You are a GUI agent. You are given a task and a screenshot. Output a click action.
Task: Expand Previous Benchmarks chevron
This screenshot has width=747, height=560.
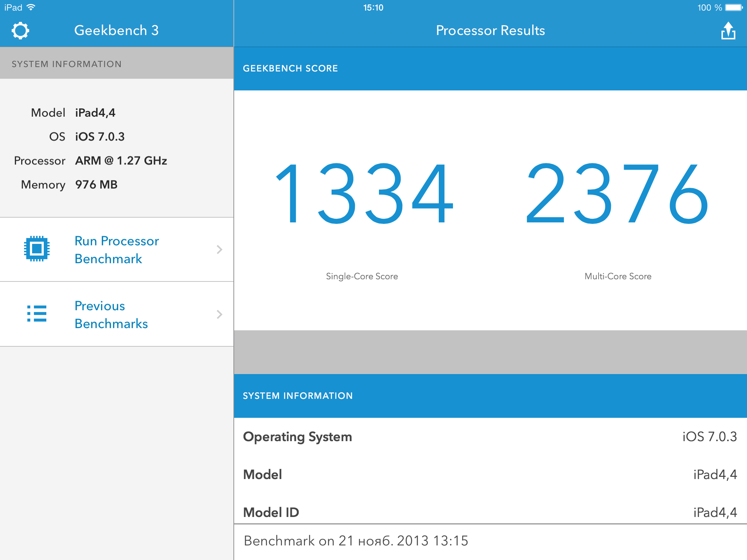(219, 314)
